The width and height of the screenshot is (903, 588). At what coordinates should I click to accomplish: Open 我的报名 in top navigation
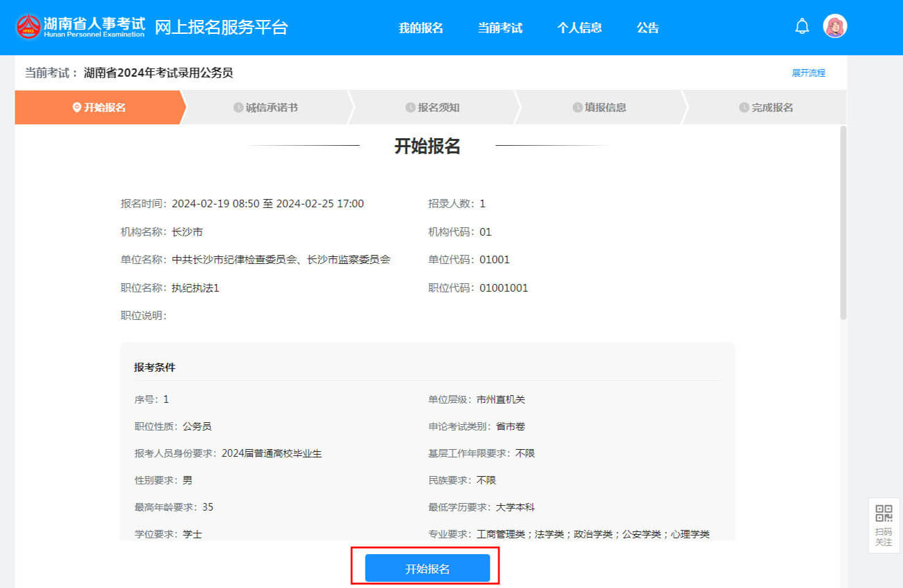click(x=421, y=28)
